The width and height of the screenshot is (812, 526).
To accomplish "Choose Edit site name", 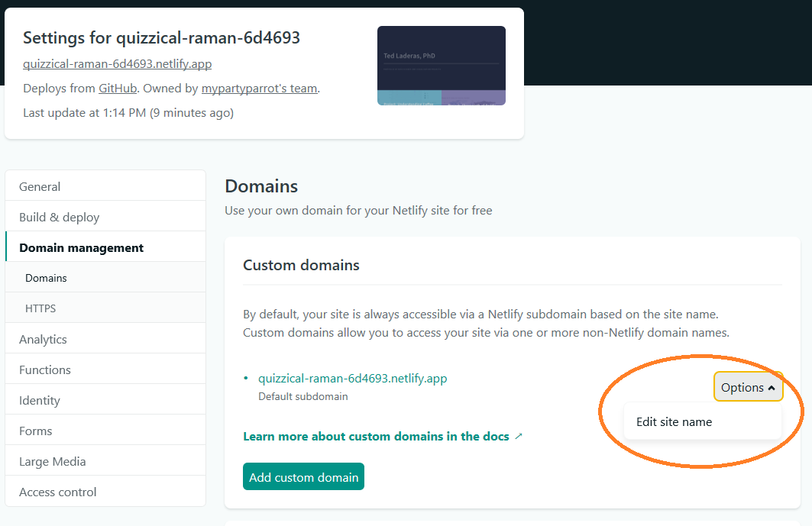I will tap(702, 422).
